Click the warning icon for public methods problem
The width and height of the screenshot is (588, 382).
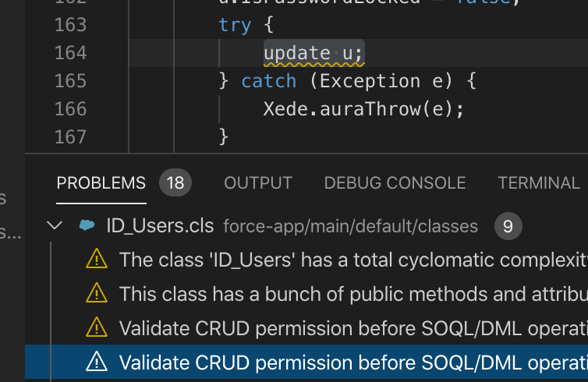coord(96,293)
